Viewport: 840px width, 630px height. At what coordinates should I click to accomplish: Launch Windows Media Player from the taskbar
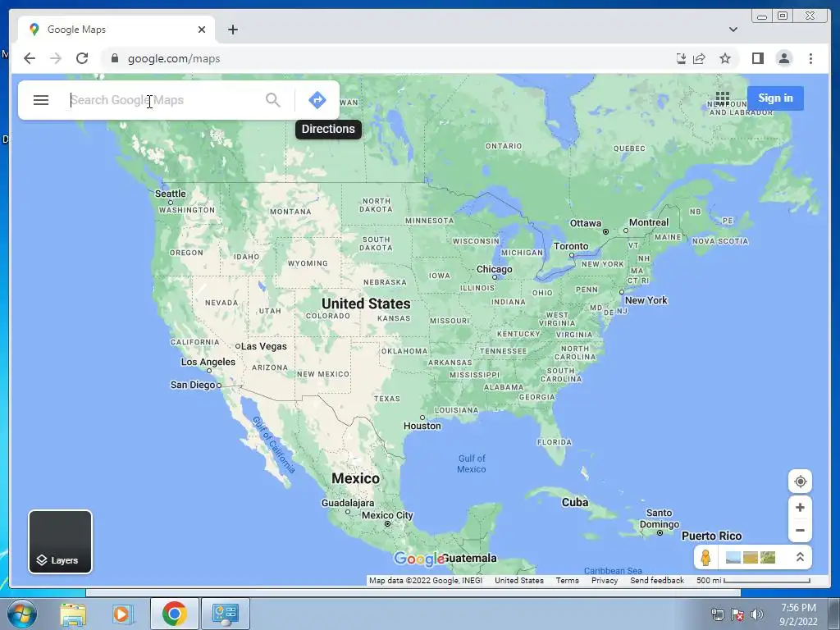click(122, 614)
